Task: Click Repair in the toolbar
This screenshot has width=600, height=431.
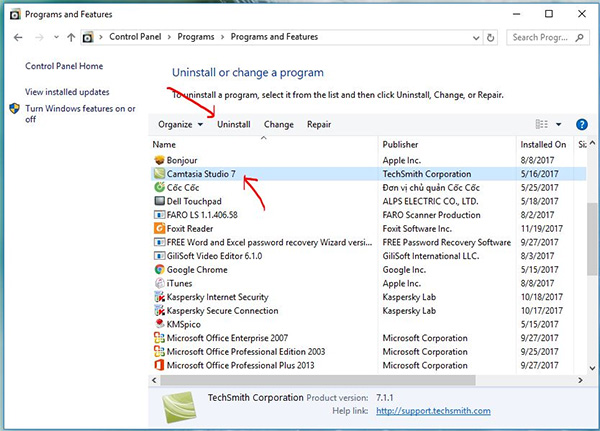Action: (319, 125)
